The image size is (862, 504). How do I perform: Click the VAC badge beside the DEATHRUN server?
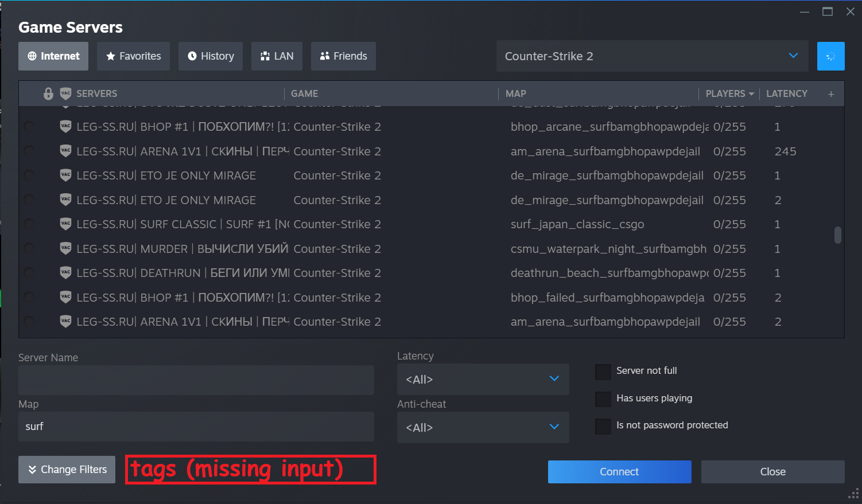65,272
